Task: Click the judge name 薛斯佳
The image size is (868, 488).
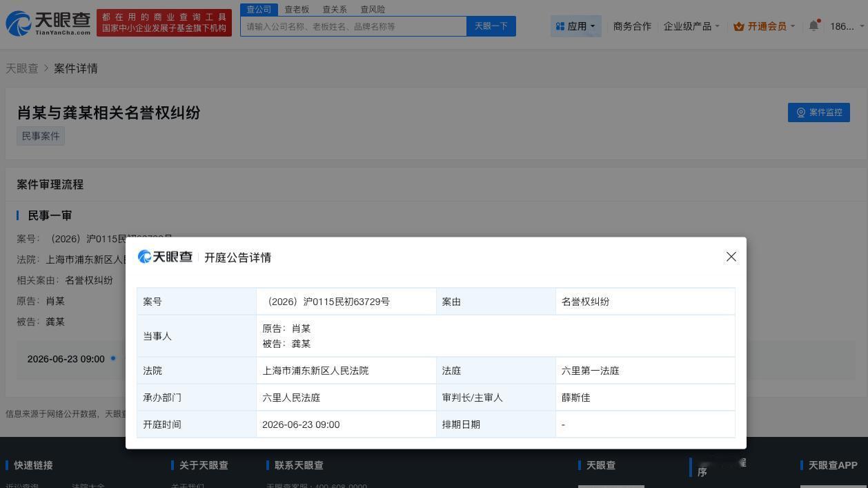Action: 576,398
